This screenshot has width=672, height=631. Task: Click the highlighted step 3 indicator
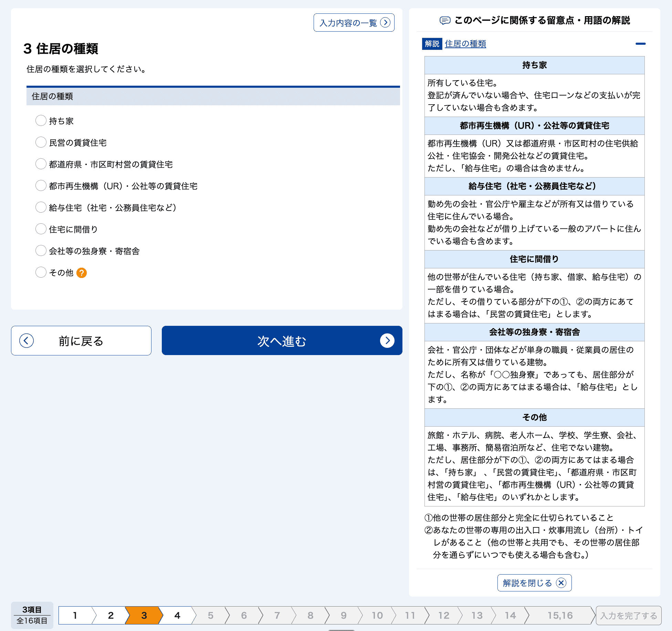pos(144,616)
